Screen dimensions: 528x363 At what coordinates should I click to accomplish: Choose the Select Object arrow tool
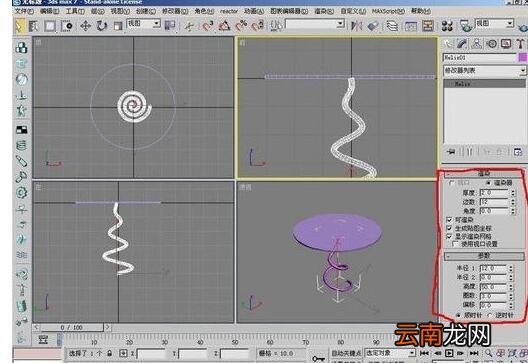(x=20, y=26)
